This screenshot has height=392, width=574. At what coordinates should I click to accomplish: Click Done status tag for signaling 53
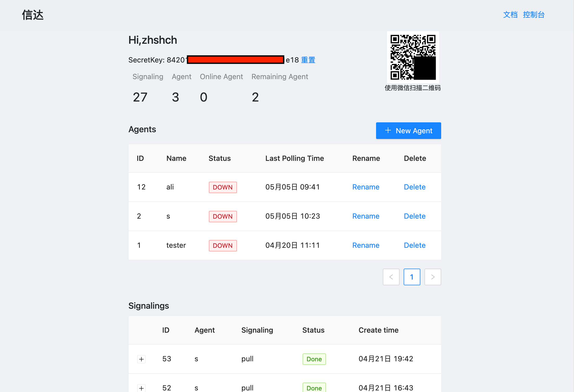tap(314, 359)
